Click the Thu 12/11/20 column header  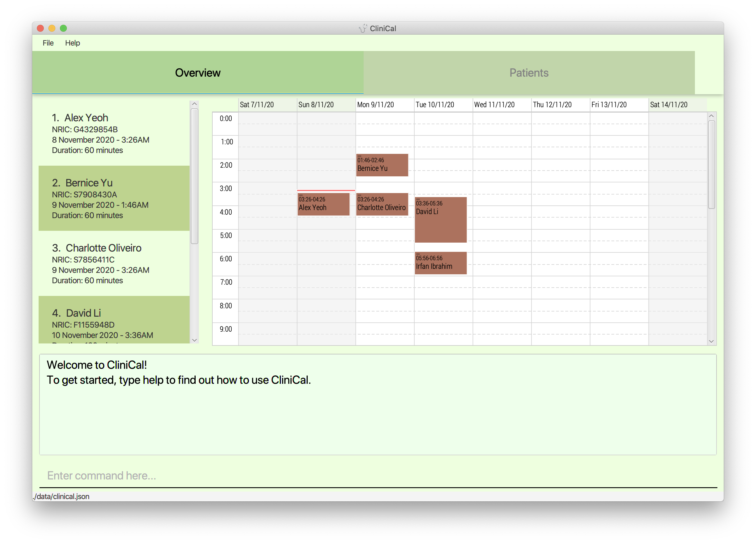tap(561, 105)
